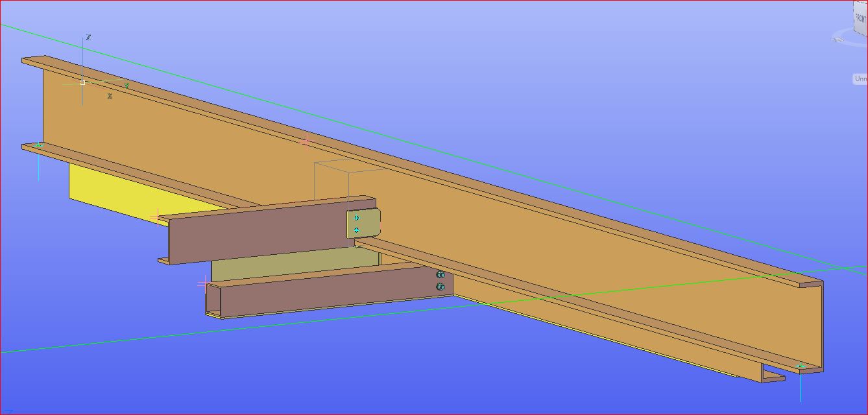This screenshot has width=868, height=415.
Task: Click cyan node marker at beam's left end
Action: (39, 145)
